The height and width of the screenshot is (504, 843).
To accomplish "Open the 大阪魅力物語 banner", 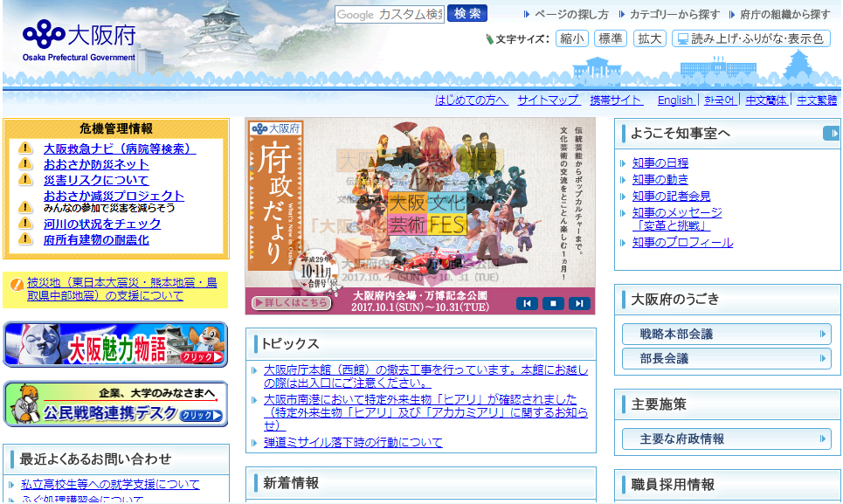I will point(115,345).
